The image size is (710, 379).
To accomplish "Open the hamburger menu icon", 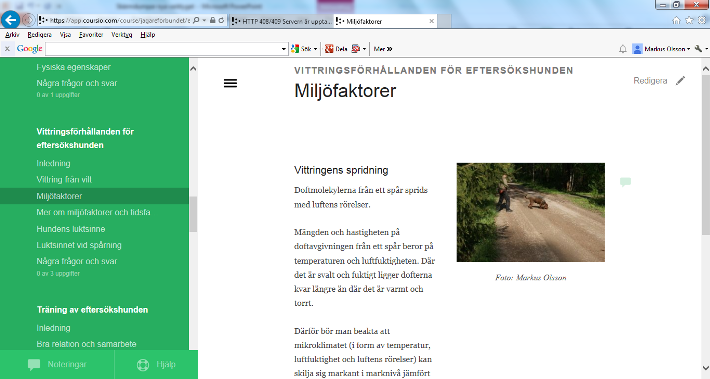I will tap(230, 83).
